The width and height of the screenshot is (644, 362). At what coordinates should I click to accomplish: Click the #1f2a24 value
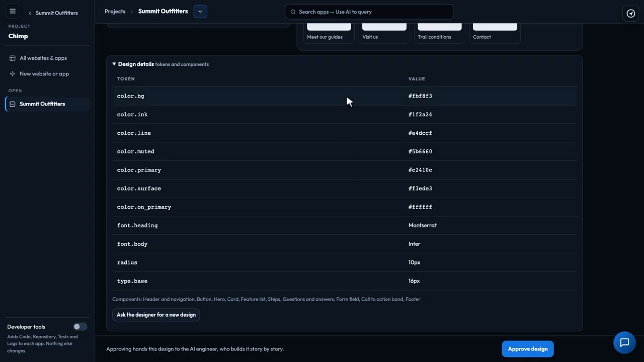pos(420,115)
